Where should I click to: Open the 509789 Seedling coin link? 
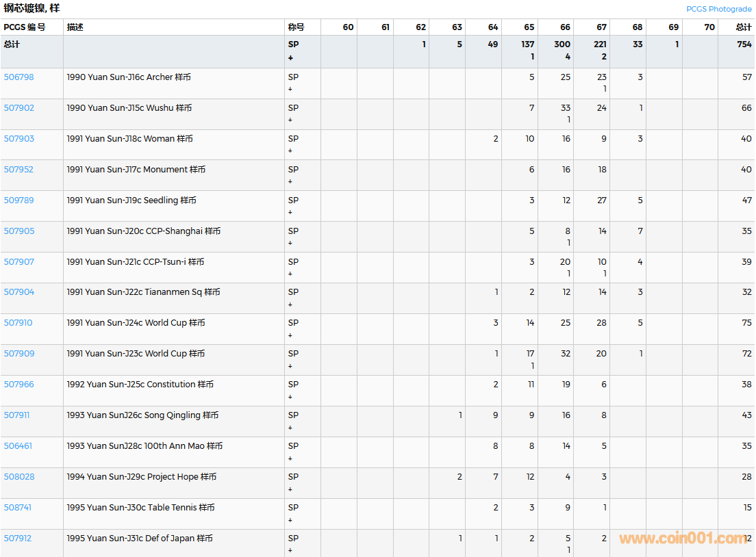coord(18,200)
